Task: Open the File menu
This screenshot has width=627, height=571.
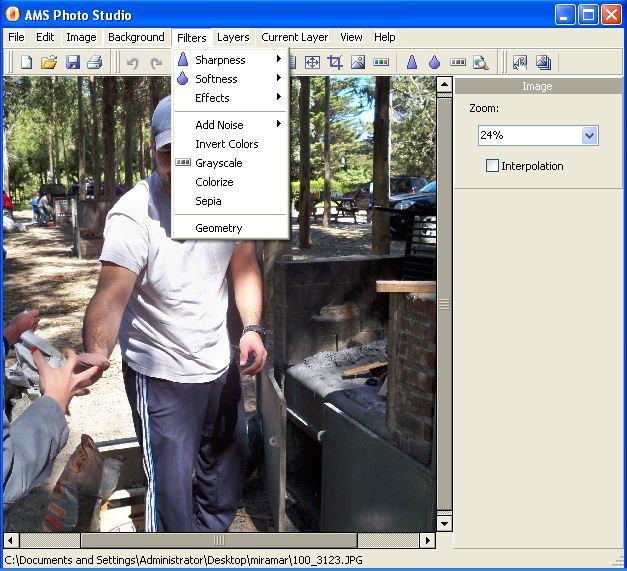Action: 16,37
